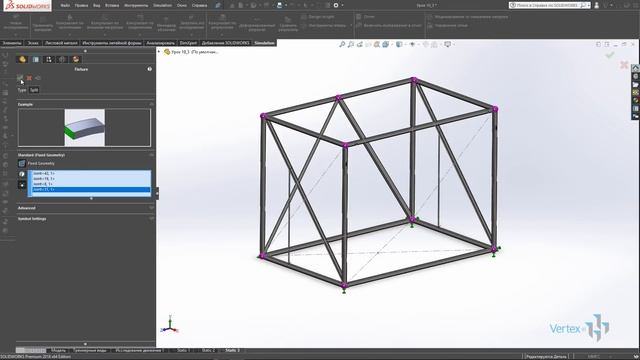This screenshot has width=640, height=360.
Task: Cancel via the red X in viewport corner
Action: point(624,64)
